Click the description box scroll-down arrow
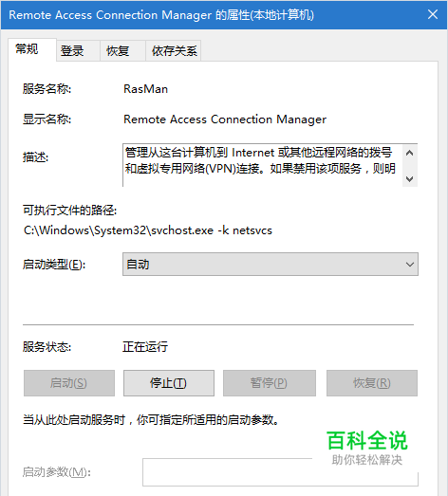Viewport: 448px width, 496px height. point(410,179)
